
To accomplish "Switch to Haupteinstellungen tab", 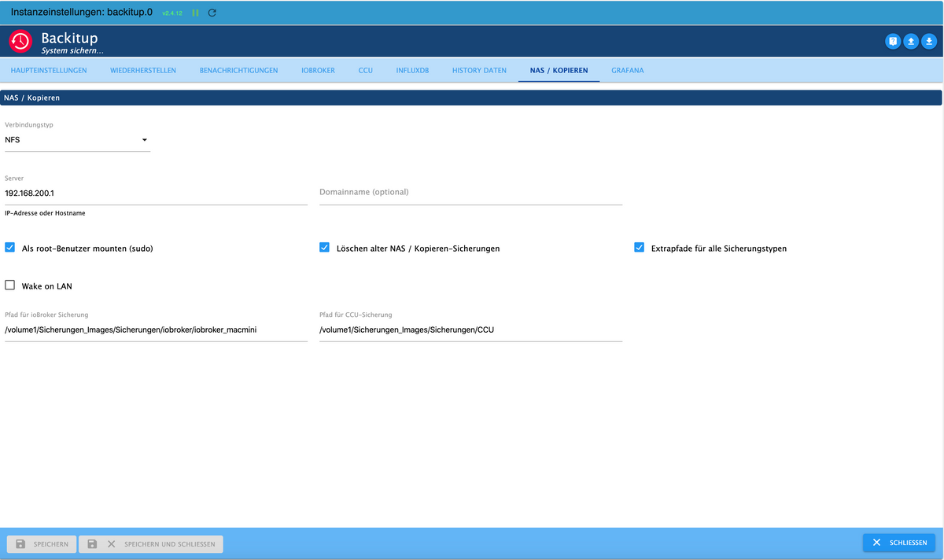I will tap(49, 70).
